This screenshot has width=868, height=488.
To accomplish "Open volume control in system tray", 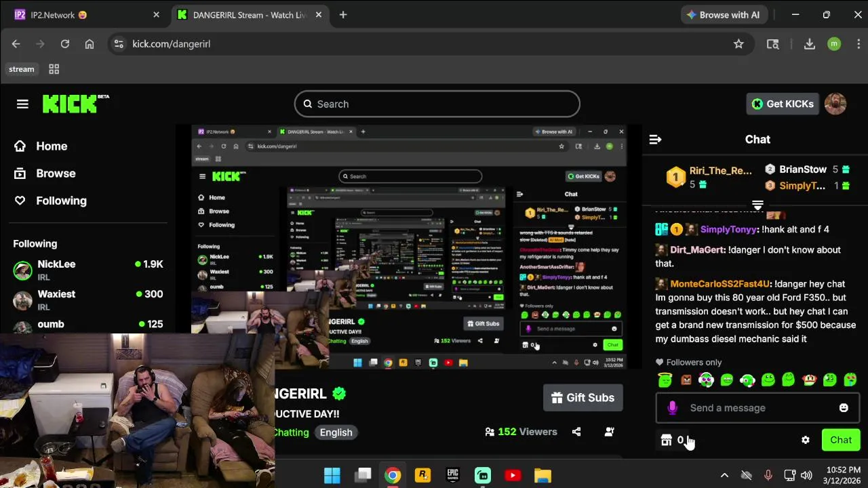I will 806,476.
